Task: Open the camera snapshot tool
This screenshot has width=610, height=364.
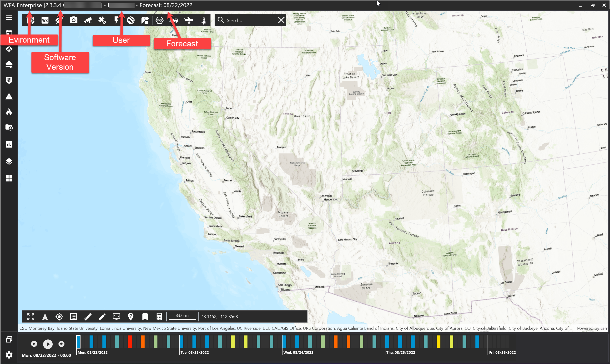Action: (73, 20)
